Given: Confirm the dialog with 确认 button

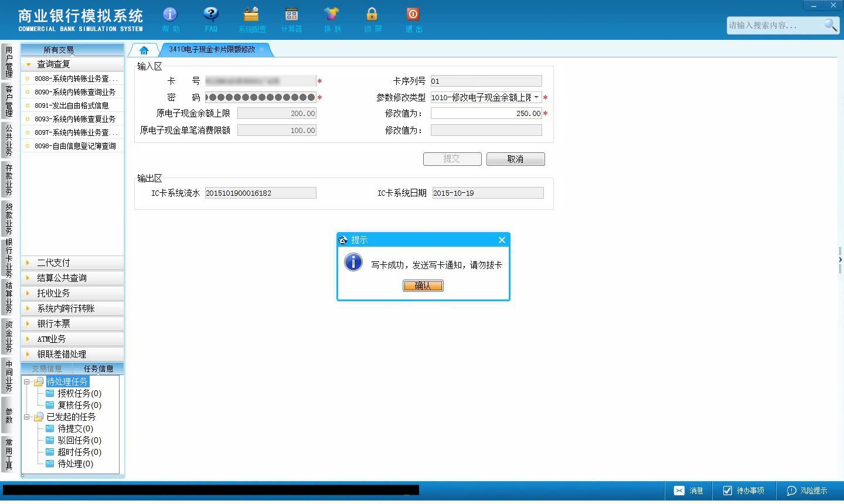Looking at the screenshot, I should [423, 285].
